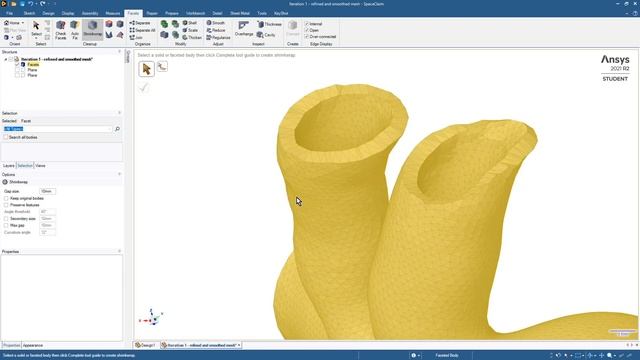The width and height of the screenshot is (640, 360).
Task: Enable Search all bodies checkbox
Action: click(x=6, y=138)
